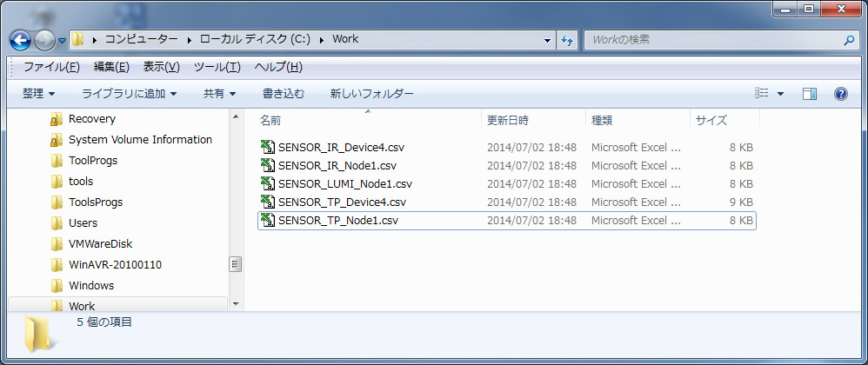Image resolution: width=868 pixels, height=365 pixels.
Task: Select the ToolProgs folder in tree
Action: point(93,161)
